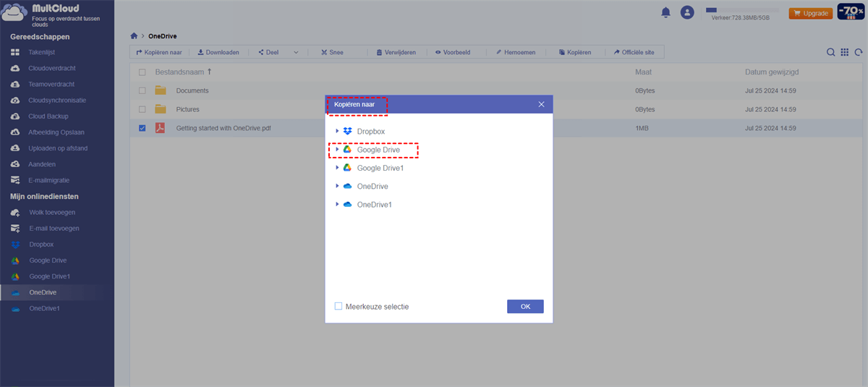Viewport: 868px width, 387px height.
Task: Click OneDrive in the breadcrumb path
Action: 163,35
